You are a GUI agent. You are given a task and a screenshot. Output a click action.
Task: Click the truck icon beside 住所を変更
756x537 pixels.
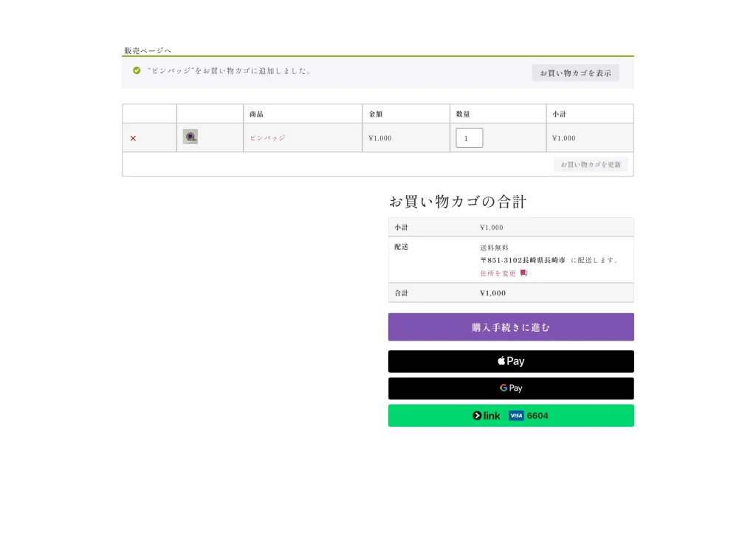pyautogui.click(x=523, y=273)
